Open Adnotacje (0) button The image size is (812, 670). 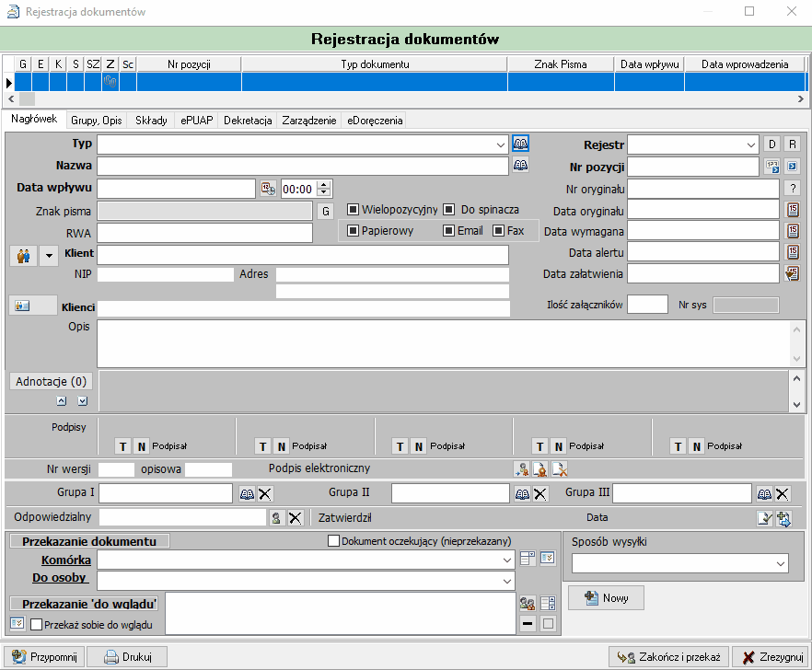(x=52, y=382)
